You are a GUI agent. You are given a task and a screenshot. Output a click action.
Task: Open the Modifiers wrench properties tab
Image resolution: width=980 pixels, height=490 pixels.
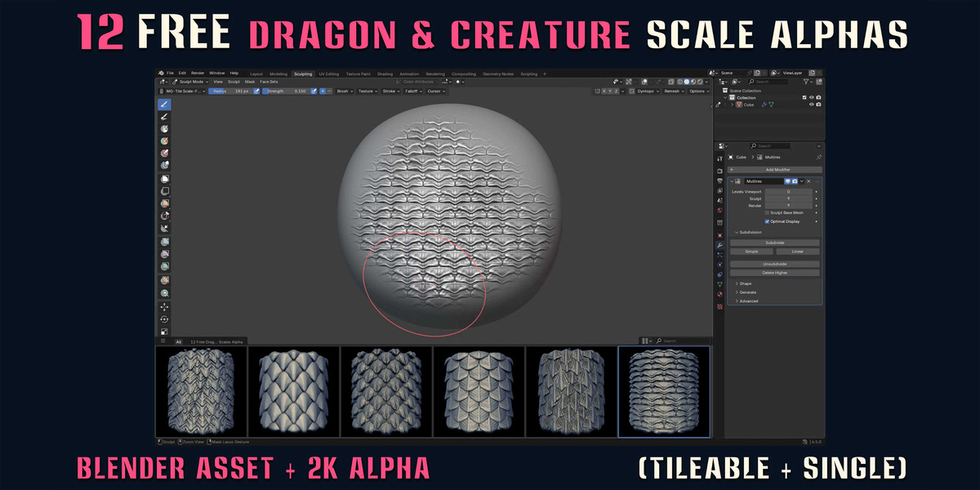coord(719,245)
